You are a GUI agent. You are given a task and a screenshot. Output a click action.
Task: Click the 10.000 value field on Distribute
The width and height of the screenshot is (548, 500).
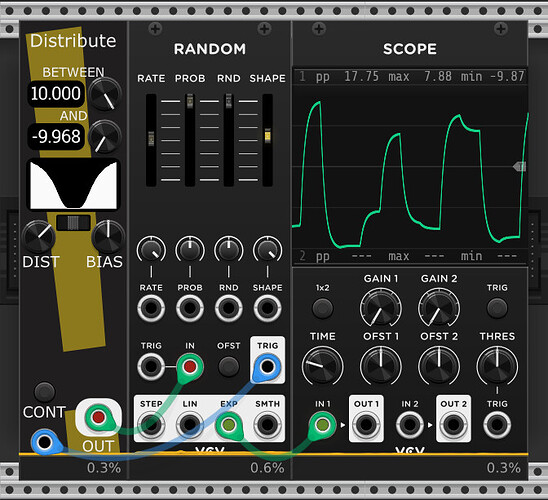(56, 94)
